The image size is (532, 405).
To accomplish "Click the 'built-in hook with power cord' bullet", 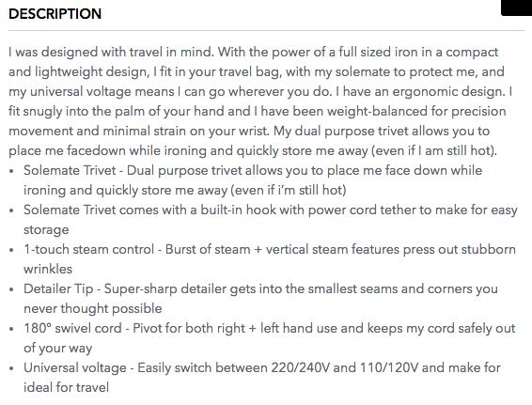I will (x=271, y=220).
